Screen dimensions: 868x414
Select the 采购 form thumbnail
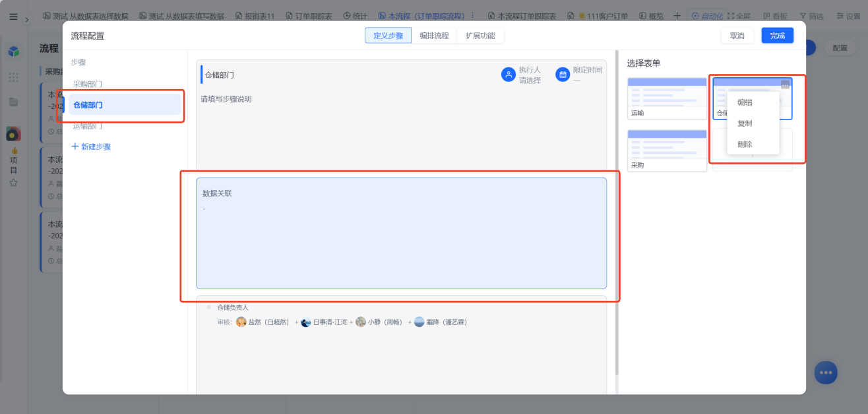point(667,151)
